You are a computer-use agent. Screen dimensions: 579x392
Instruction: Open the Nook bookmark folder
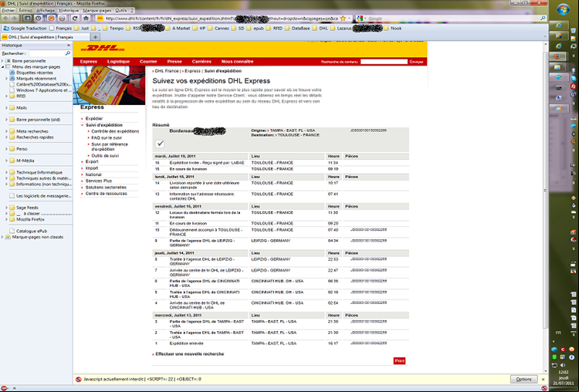[x=393, y=28]
